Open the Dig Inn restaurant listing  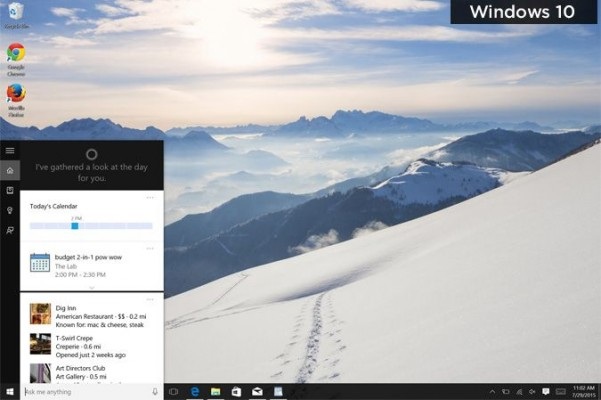click(92, 316)
